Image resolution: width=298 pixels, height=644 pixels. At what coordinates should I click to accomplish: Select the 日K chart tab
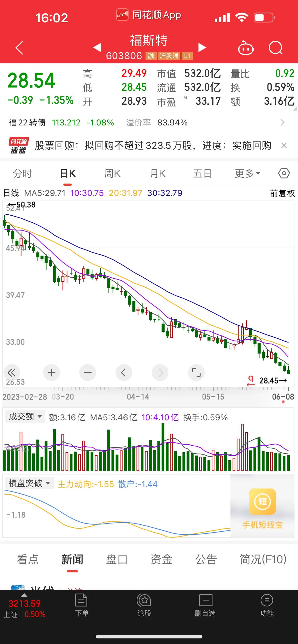coord(68,173)
